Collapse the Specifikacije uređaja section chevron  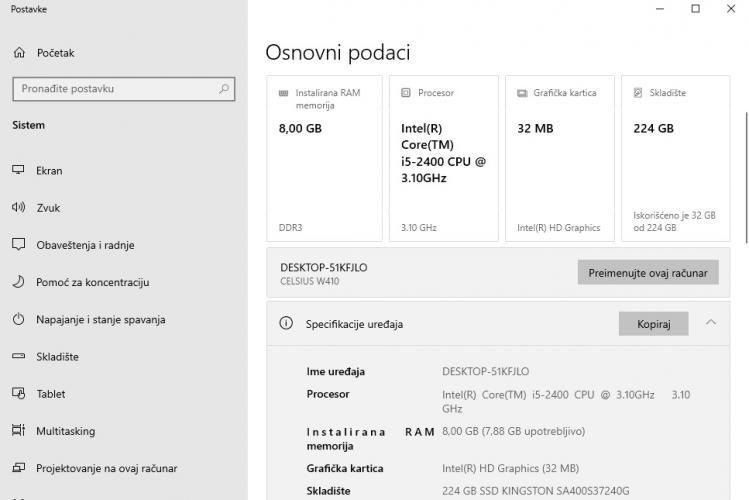coord(711,323)
